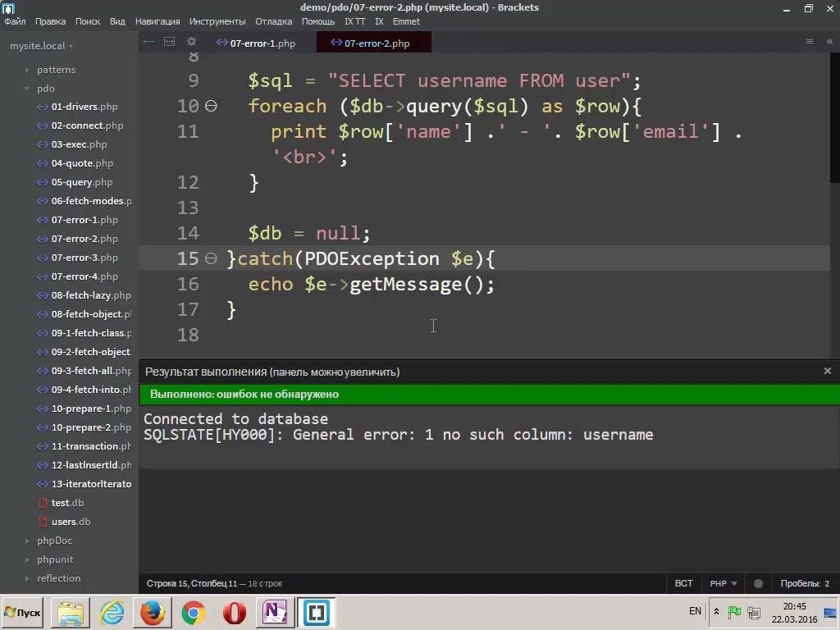This screenshot has width=840, height=630.
Task: Close the execution result panel
Action: click(827, 371)
